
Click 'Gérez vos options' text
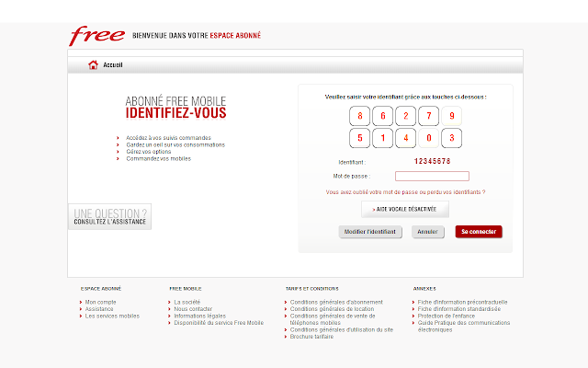(149, 152)
